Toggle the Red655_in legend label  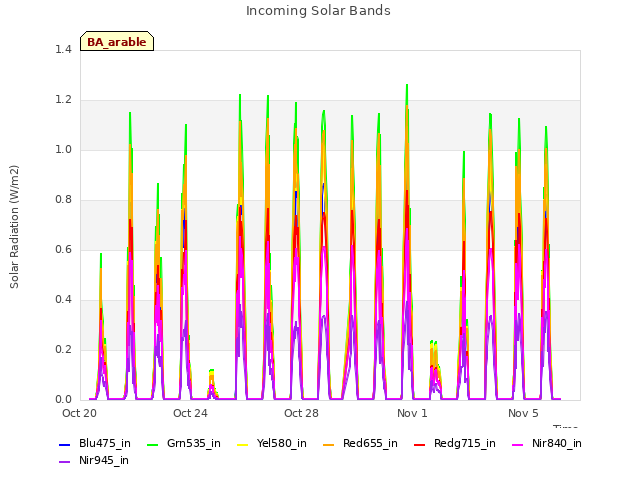(370, 444)
